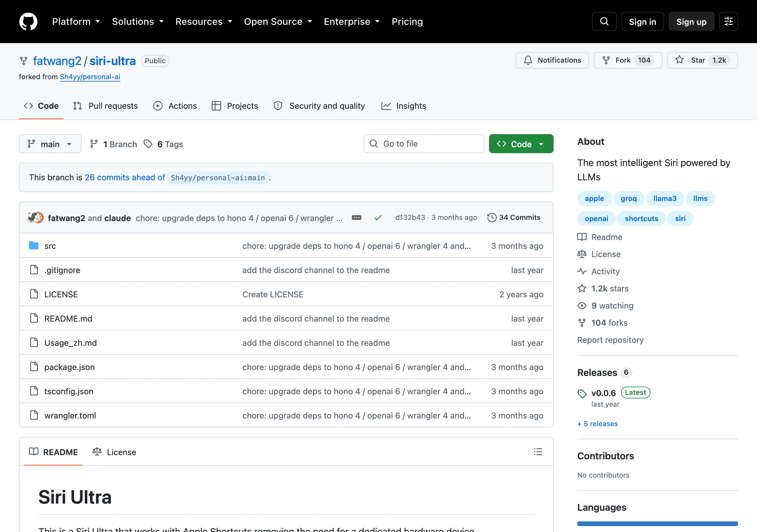This screenshot has height=532, width=757.
Task: Open the v0.0.6 Latest release
Action: 614,393
